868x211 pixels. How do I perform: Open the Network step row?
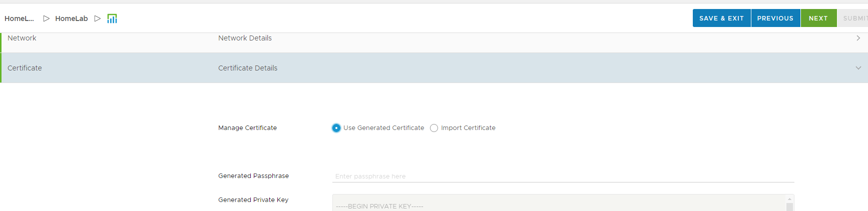tap(22, 38)
